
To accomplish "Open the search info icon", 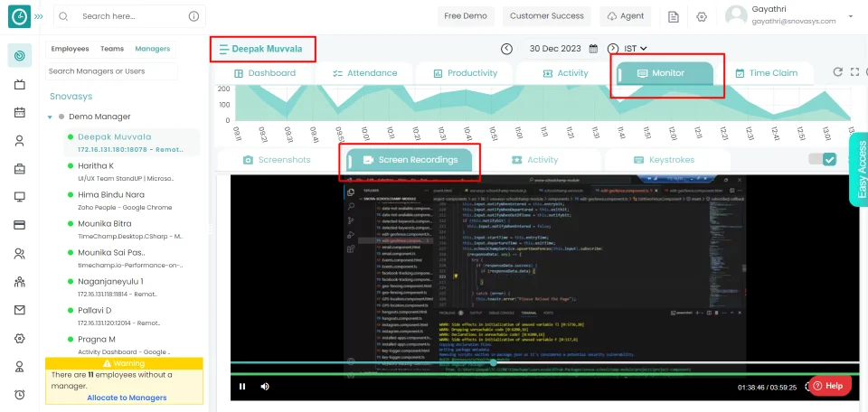I will point(193,16).
